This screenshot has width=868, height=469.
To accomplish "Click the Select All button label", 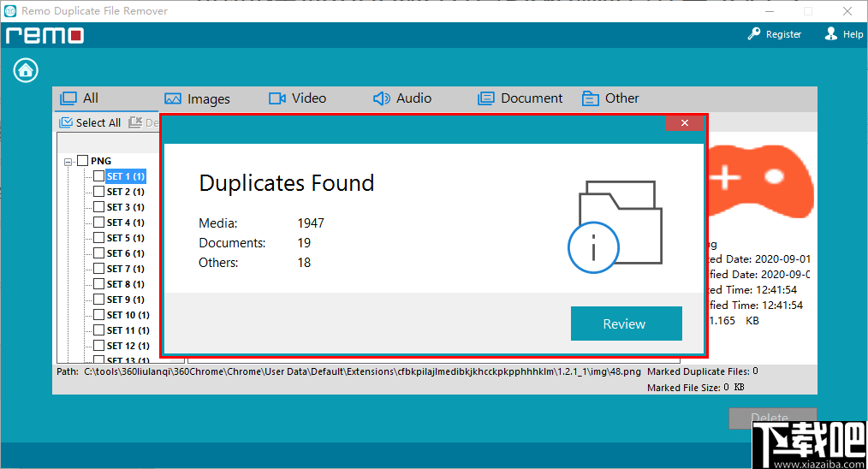I will pyautogui.click(x=98, y=122).
